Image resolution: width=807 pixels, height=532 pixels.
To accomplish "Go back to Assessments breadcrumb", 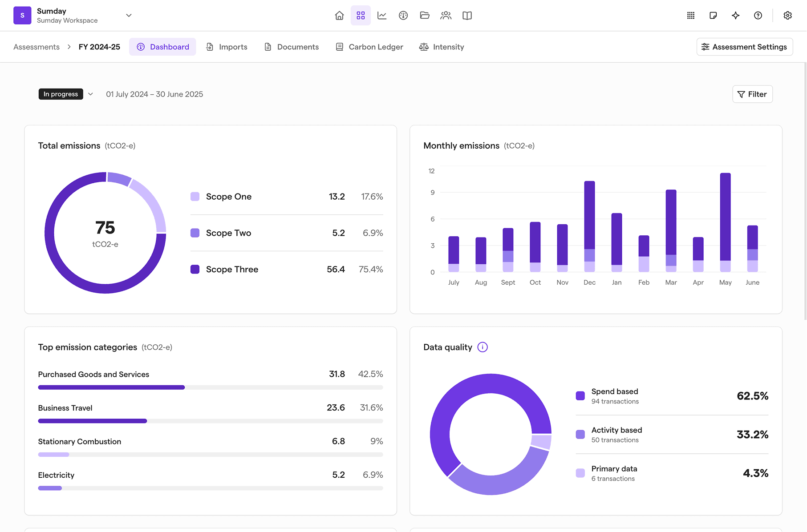I will (36, 47).
